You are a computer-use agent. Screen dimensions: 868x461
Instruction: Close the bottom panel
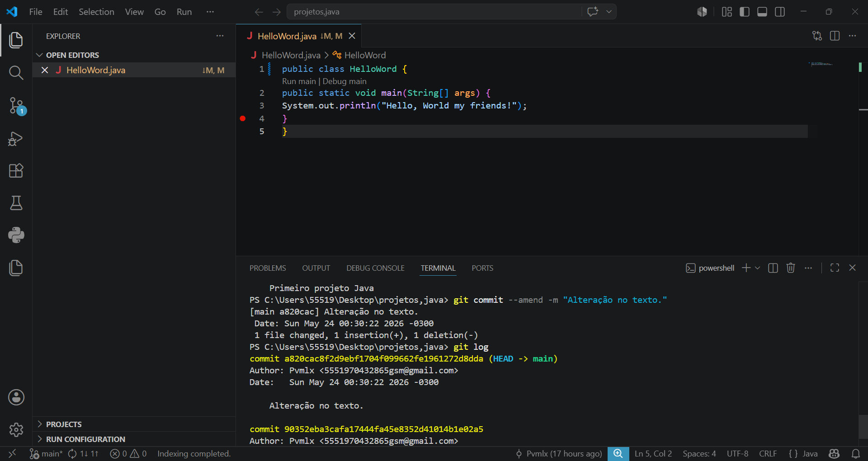tap(852, 268)
